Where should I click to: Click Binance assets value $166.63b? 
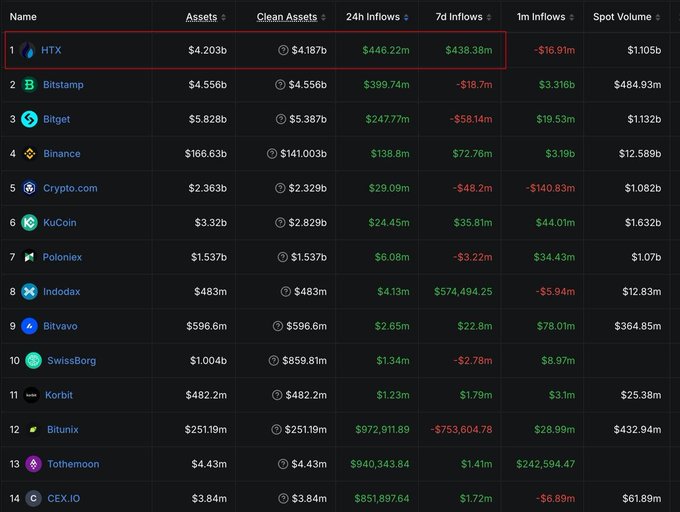coord(206,153)
